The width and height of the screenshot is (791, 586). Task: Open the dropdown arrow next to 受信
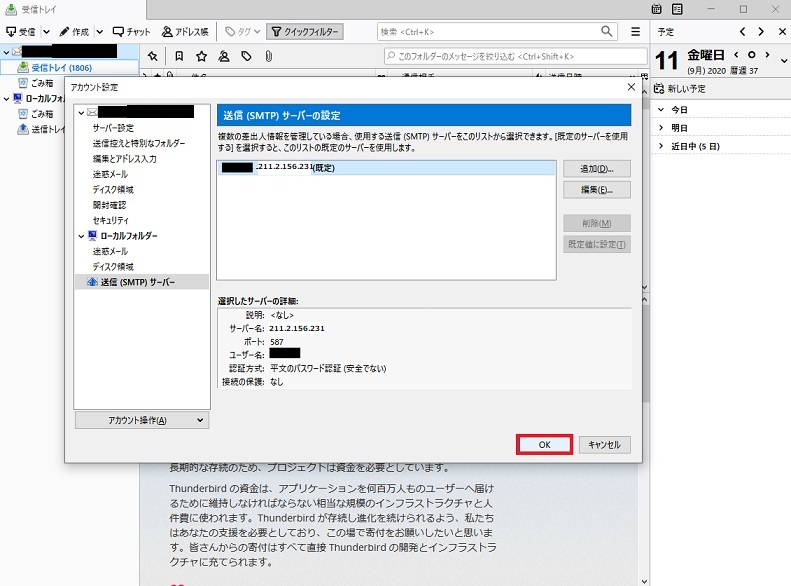click(x=46, y=32)
